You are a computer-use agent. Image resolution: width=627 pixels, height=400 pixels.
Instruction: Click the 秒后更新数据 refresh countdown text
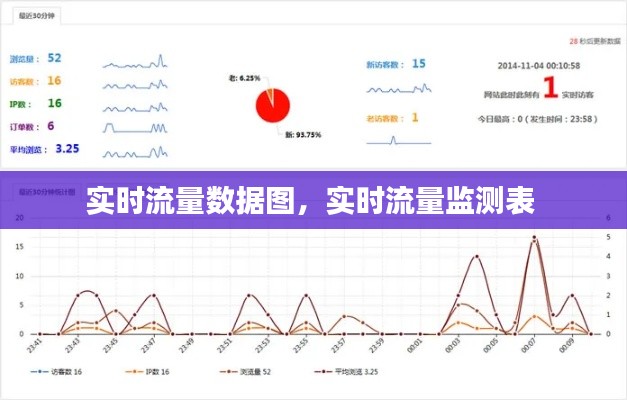pyautogui.click(x=588, y=41)
